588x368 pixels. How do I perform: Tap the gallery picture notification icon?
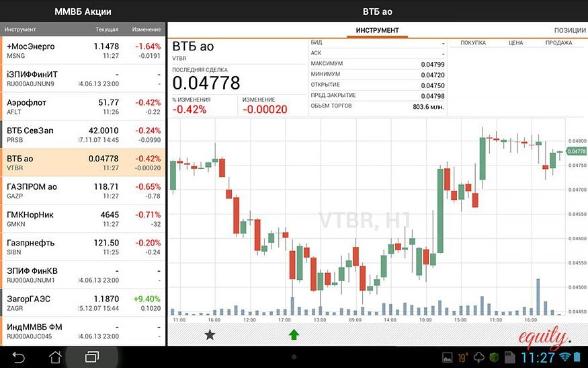448,357
